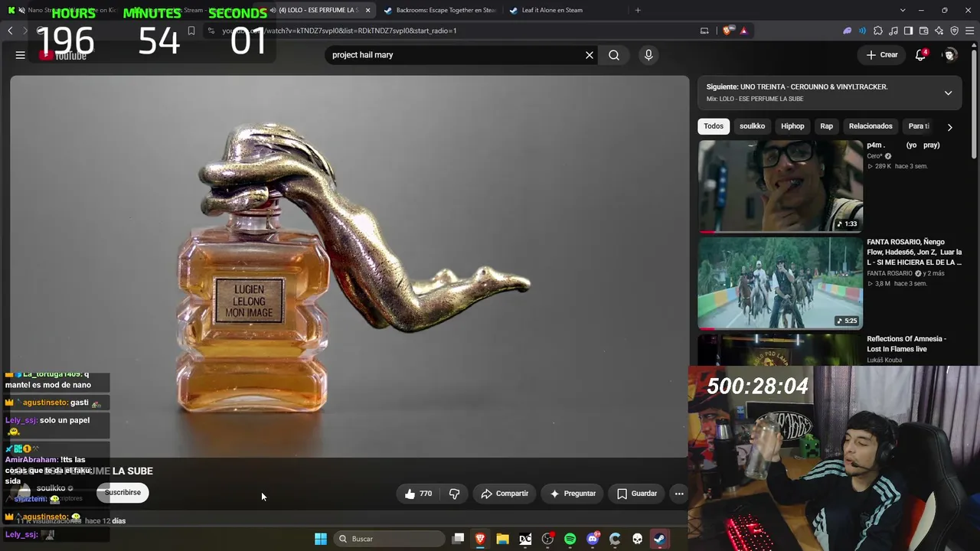
Task: Start voice search with the microphone
Action: click(x=648, y=55)
